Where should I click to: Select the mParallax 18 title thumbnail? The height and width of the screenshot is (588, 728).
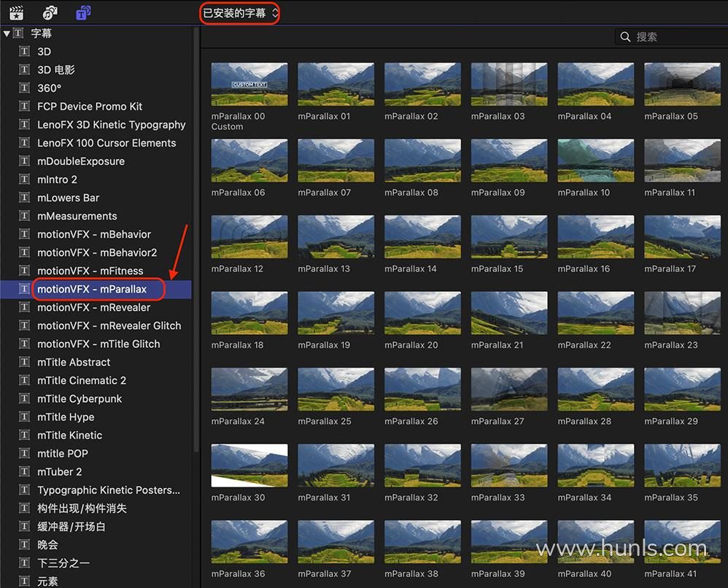249,312
